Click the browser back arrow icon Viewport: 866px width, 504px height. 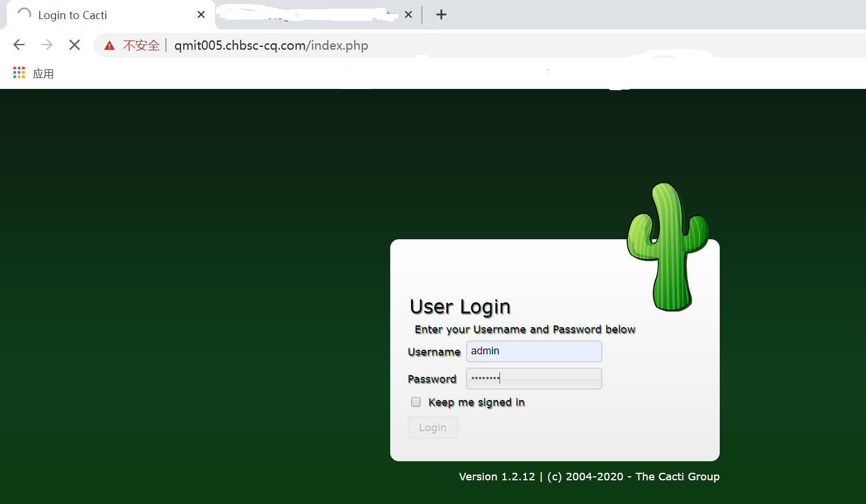[x=19, y=45]
